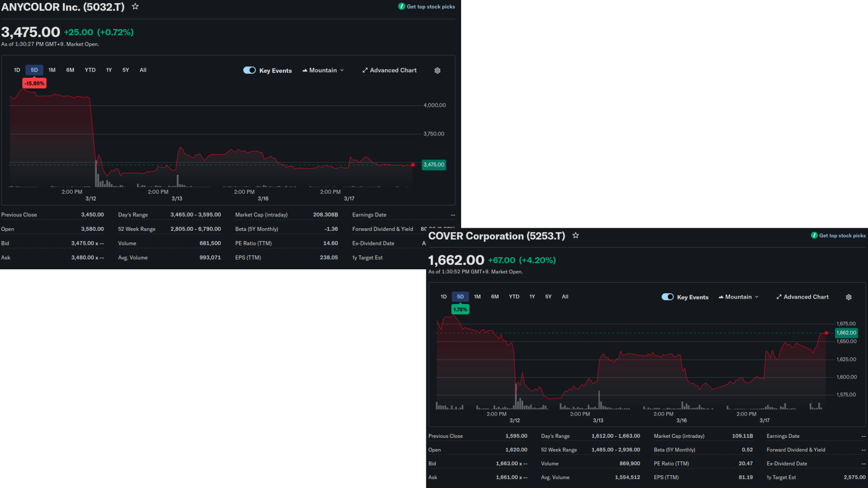Viewport: 868px width, 488px height.
Task: Expand Mountain chart type dropdown for ANYCOLOR
Action: tap(323, 70)
